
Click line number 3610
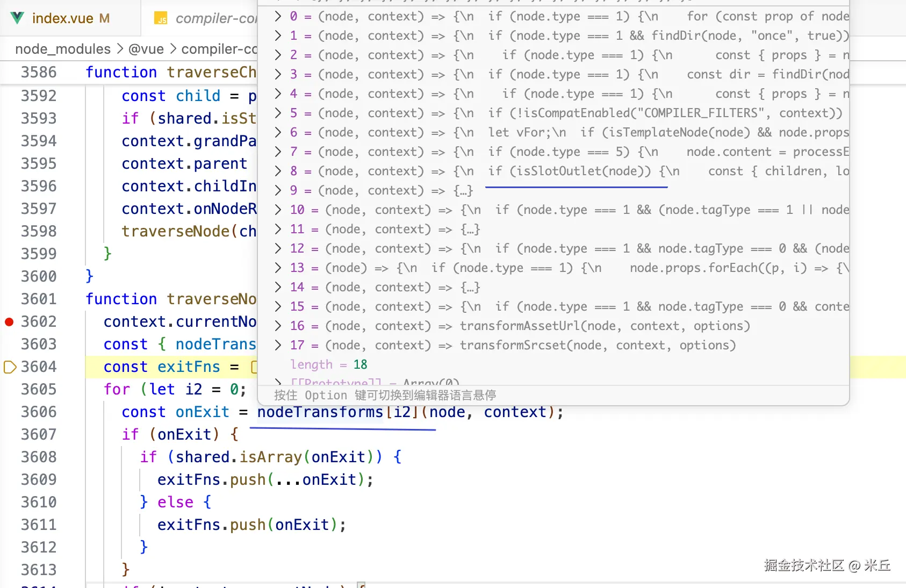pyautogui.click(x=39, y=502)
